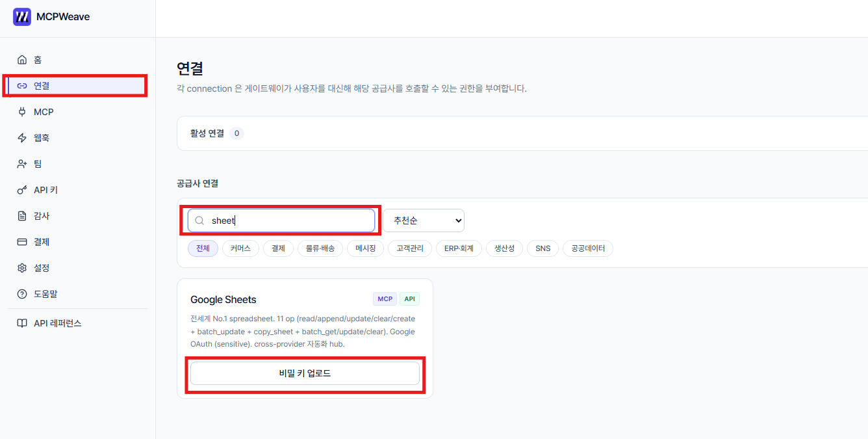Filter providers by 메시징

[365, 248]
